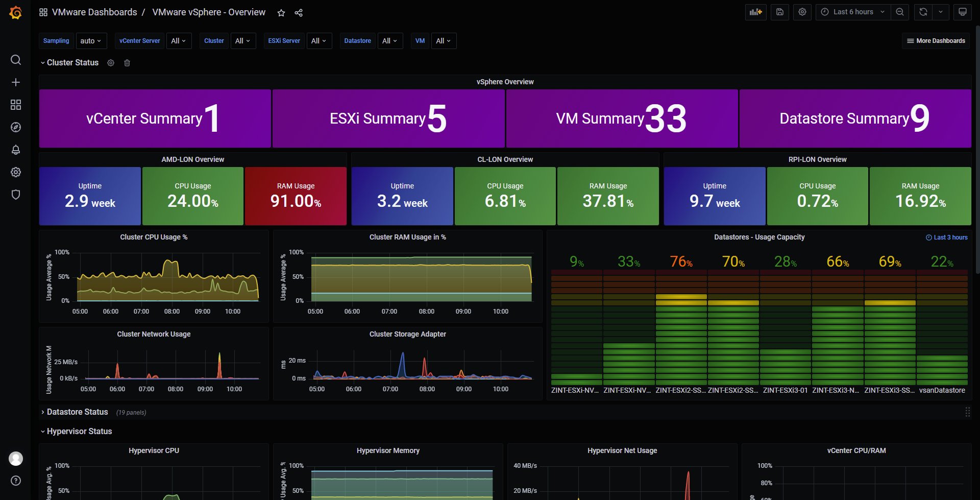
Task: Open the VM Summary panel
Action: (622, 118)
